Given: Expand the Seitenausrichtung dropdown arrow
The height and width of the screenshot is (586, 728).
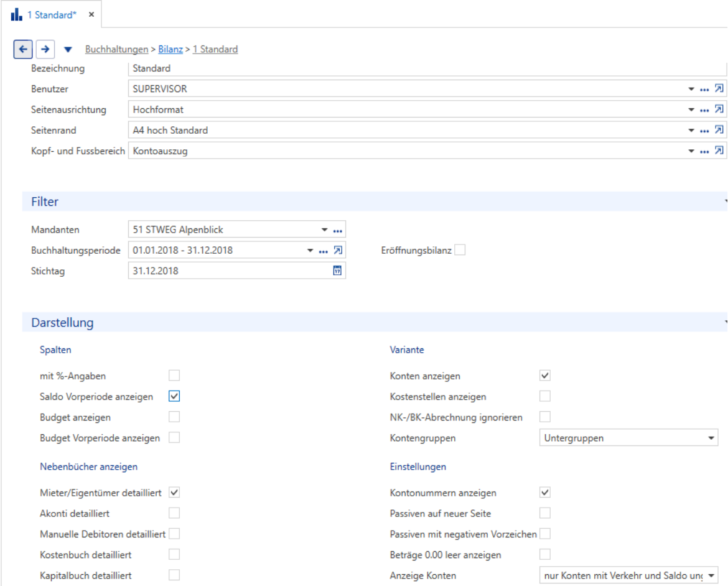Looking at the screenshot, I should 691,110.
